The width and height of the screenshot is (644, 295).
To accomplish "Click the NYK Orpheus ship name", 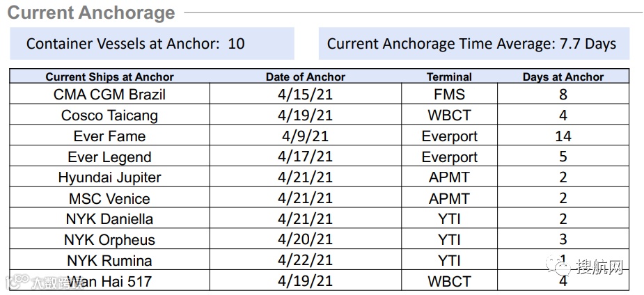I will 110,239.
